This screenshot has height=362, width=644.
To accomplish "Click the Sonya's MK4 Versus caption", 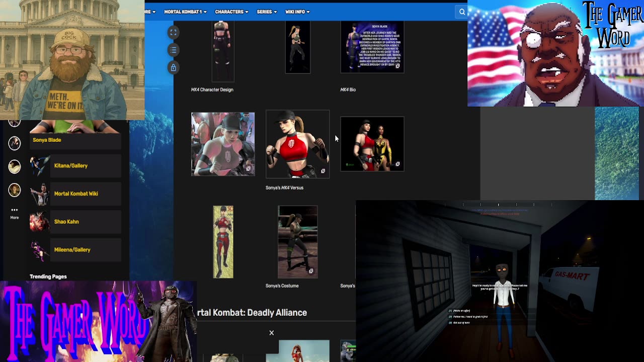I will pyautogui.click(x=284, y=188).
